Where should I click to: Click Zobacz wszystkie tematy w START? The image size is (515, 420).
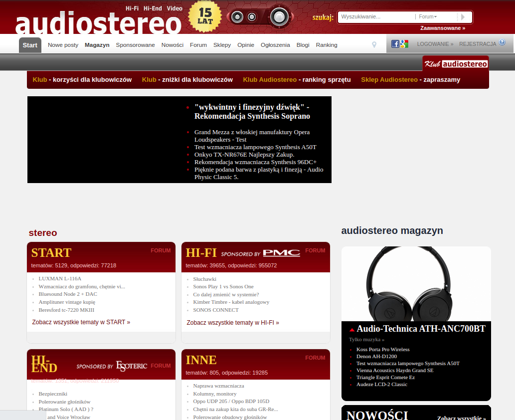point(81,322)
